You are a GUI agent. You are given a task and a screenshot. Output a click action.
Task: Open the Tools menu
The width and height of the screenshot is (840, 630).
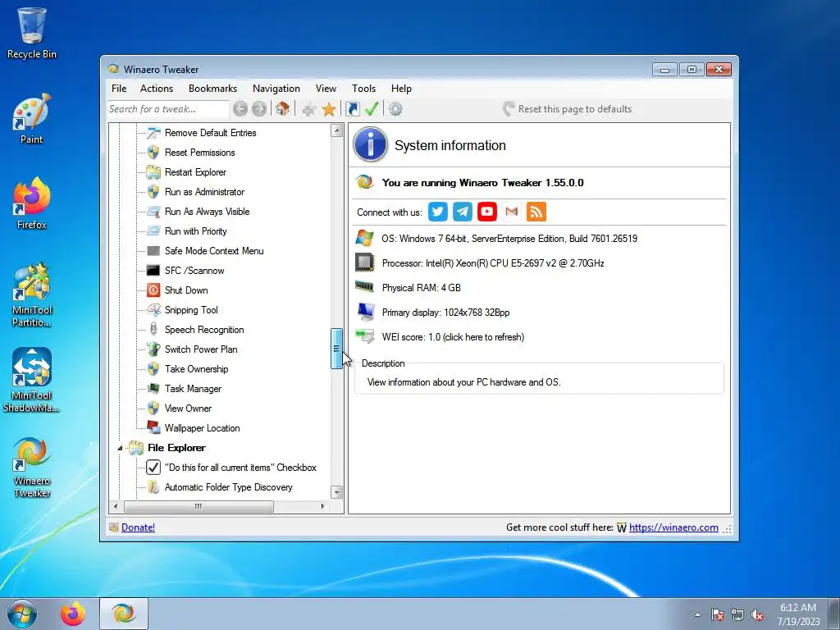coord(363,89)
